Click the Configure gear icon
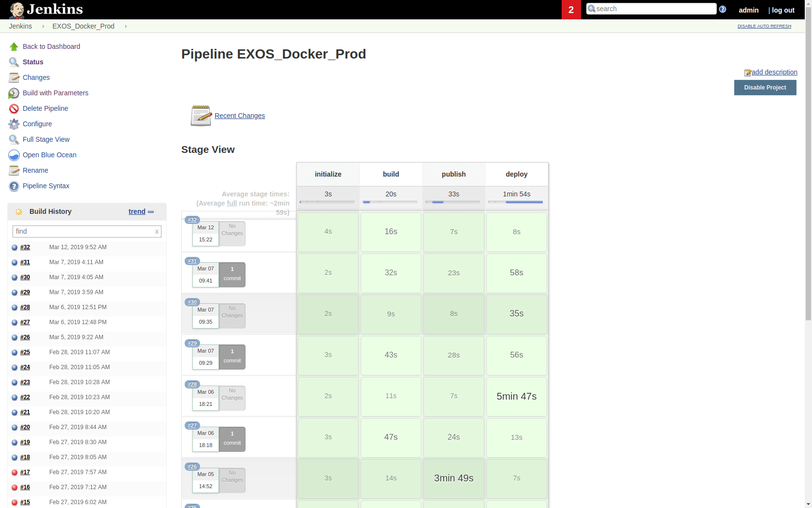This screenshot has width=812, height=508. click(x=14, y=124)
